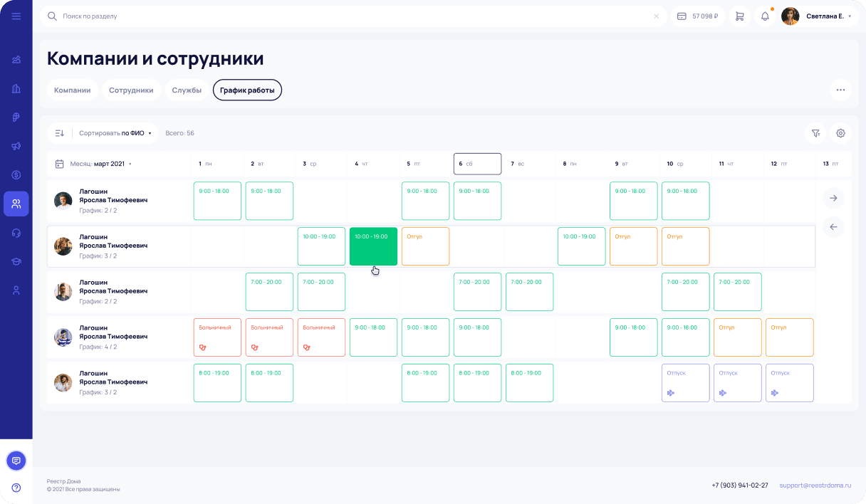Click the support@reestrdoma.ru email link

point(815,485)
